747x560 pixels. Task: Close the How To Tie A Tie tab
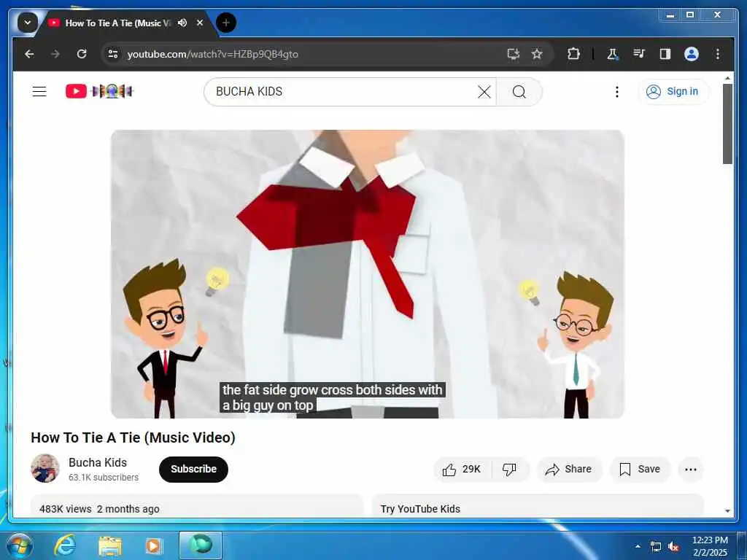[200, 23]
